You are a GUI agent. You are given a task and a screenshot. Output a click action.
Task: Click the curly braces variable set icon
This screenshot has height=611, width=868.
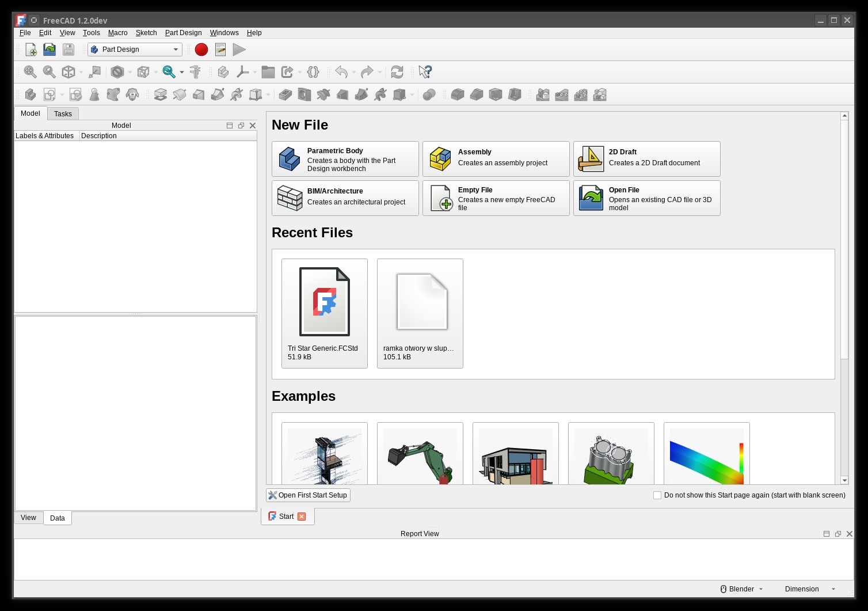click(x=313, y=72)
